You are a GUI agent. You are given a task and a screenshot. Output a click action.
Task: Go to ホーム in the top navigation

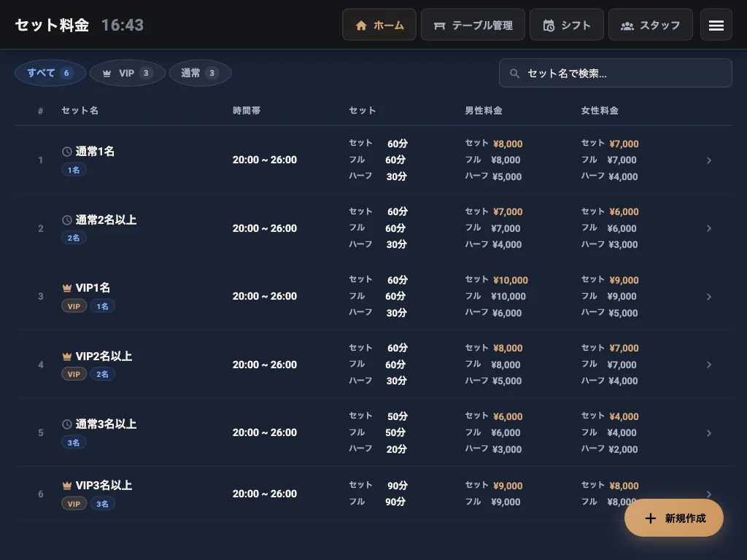[x=379, y=25]
